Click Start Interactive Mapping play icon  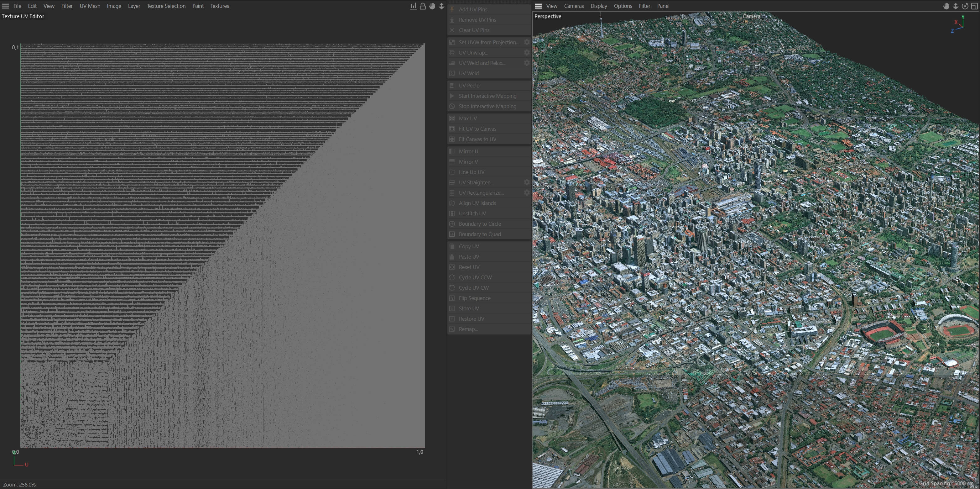452,96
